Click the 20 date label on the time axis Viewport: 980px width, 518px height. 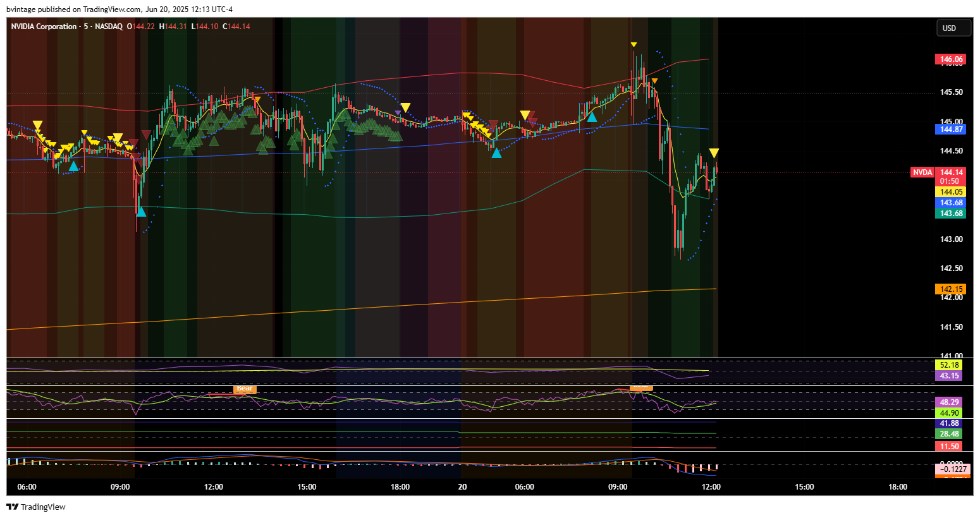(463, 487)
